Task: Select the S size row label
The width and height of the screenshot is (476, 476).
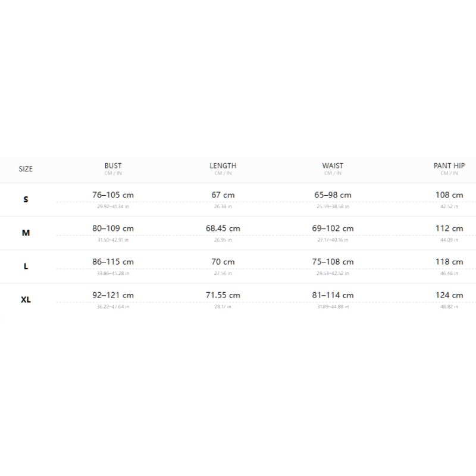Action: (26, 199)
